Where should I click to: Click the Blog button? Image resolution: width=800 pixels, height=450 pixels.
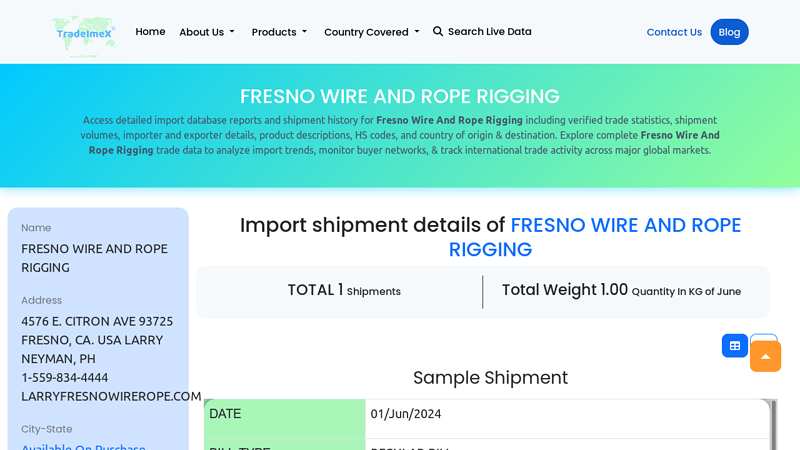729,32
